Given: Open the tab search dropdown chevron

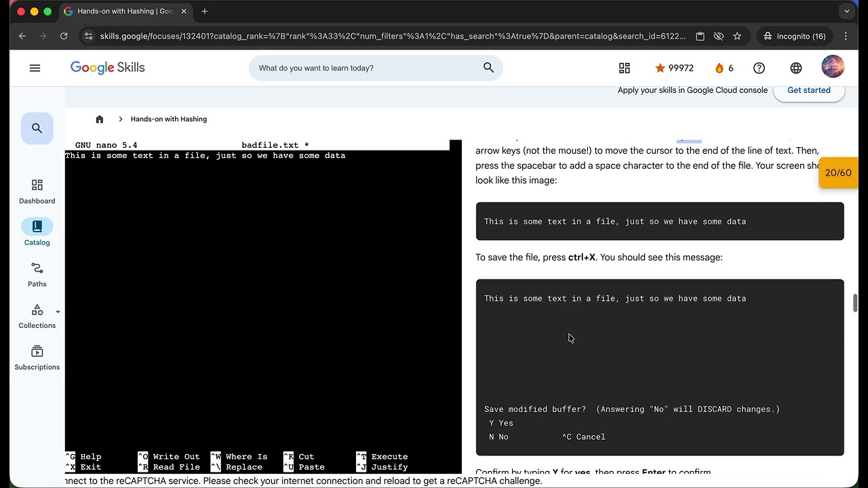Looking at the screenshot, I should pos(847,12).
